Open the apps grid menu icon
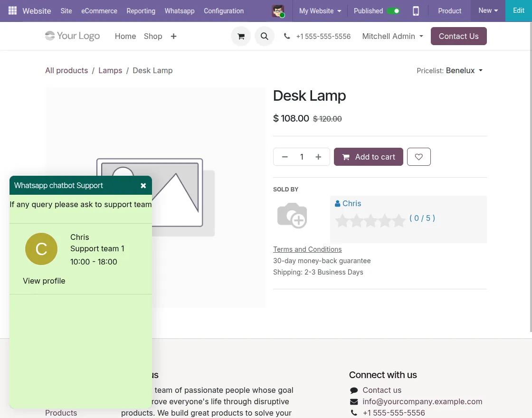 click(12, 10)
